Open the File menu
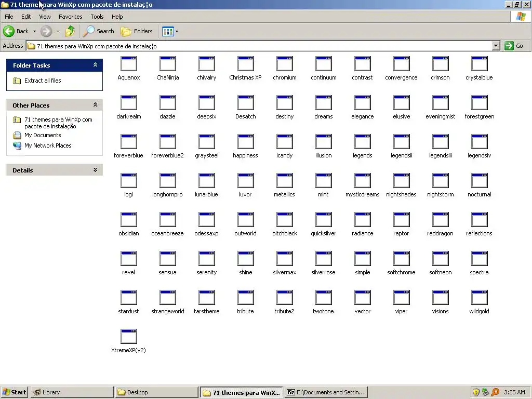532x399 pixels. (9, 17)
